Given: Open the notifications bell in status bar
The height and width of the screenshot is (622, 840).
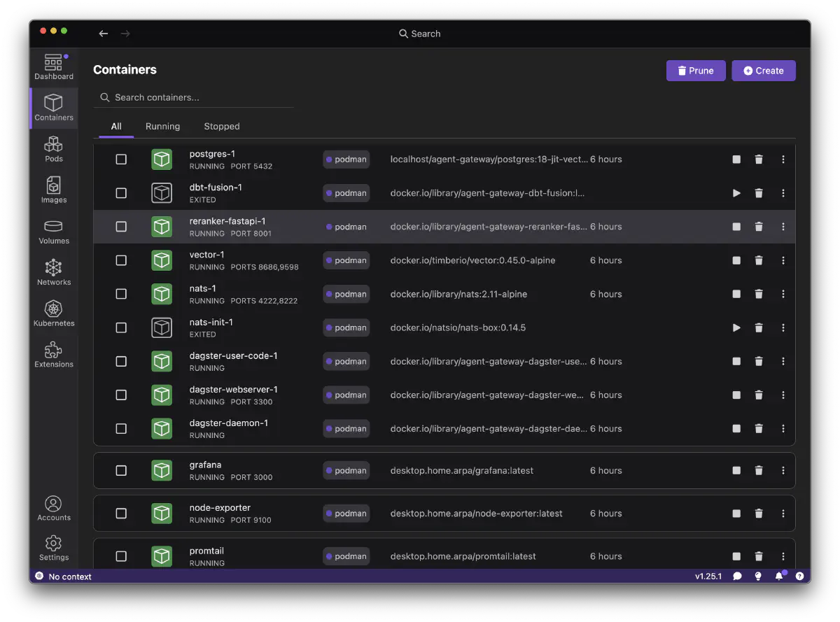Looking at the screenshot, I should pyautogui.click(x=779, y=577).
